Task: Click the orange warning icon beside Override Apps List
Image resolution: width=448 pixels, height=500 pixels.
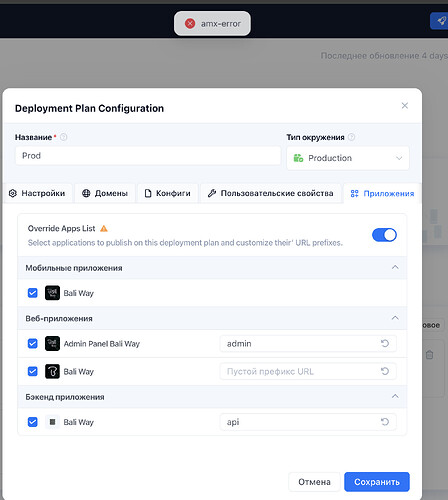Action: (x=104, y=229)
